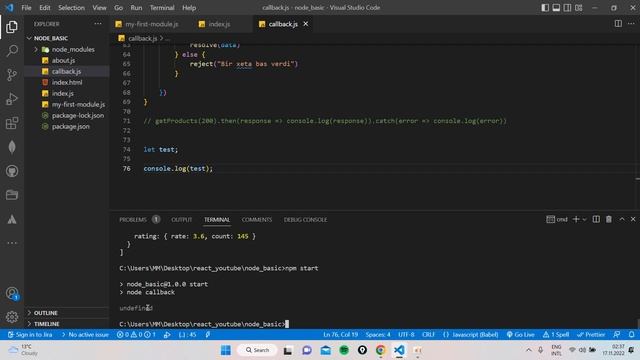
Task: Close the callback.js editor tab
Action: (x=306, y=24)
